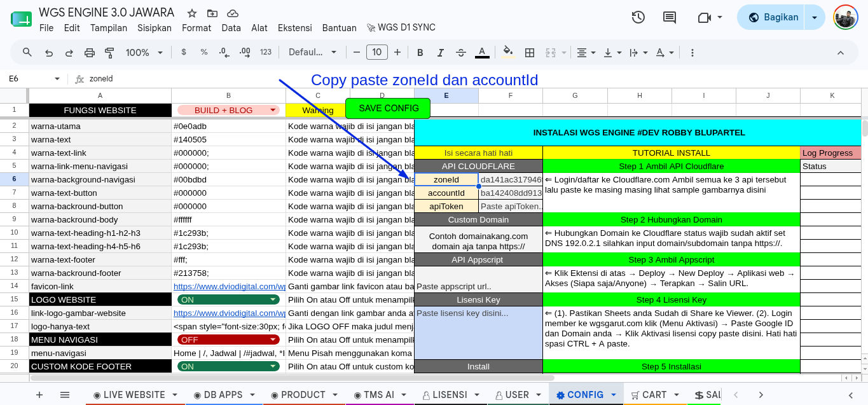Open text wrapping options
Viewport: 868px width, 405px height.
(638, 52)
